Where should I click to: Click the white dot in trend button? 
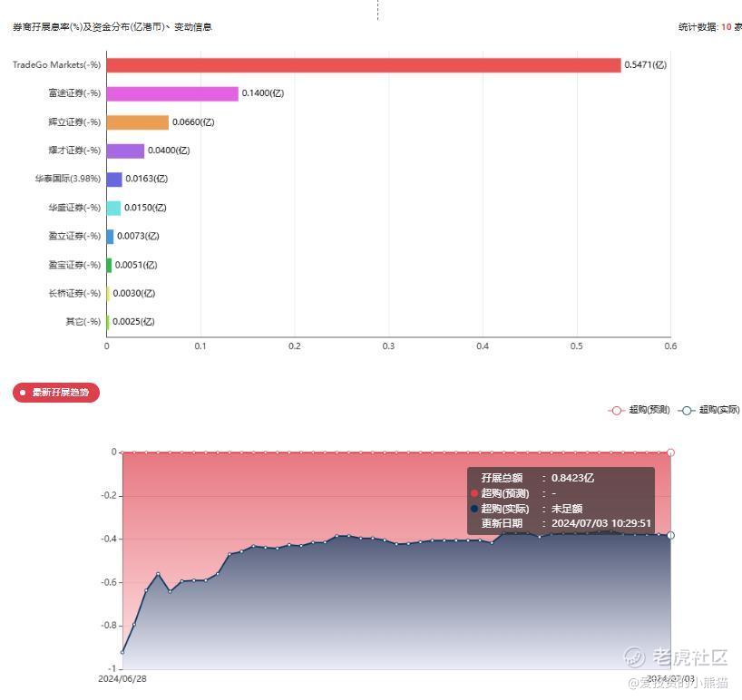coord(23,393)
